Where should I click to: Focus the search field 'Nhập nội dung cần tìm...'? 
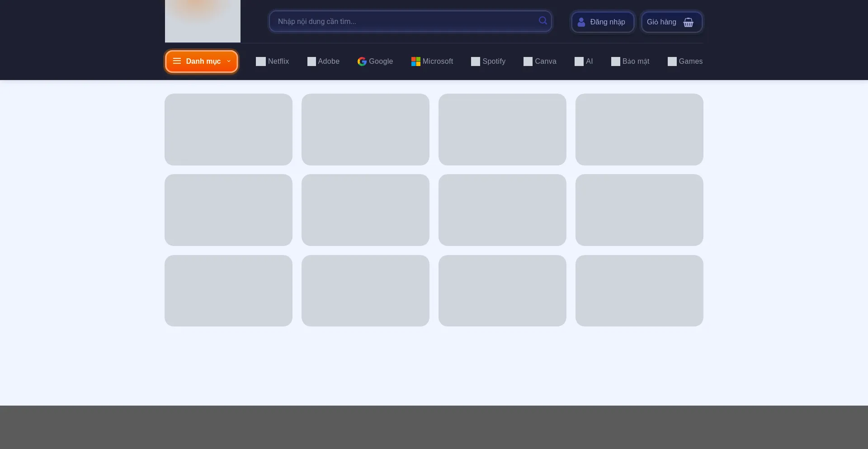(405, 22)
